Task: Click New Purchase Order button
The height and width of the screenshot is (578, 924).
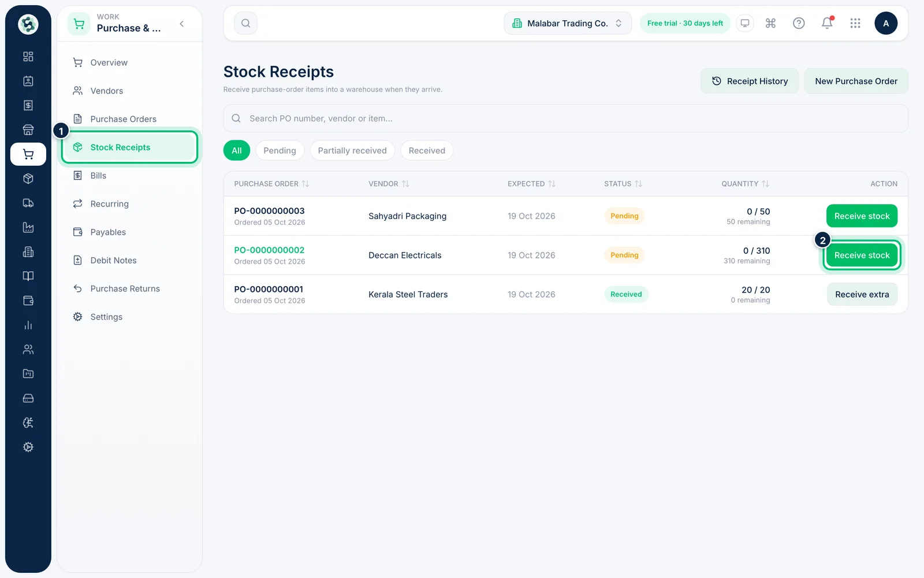Action: point(856,81)
